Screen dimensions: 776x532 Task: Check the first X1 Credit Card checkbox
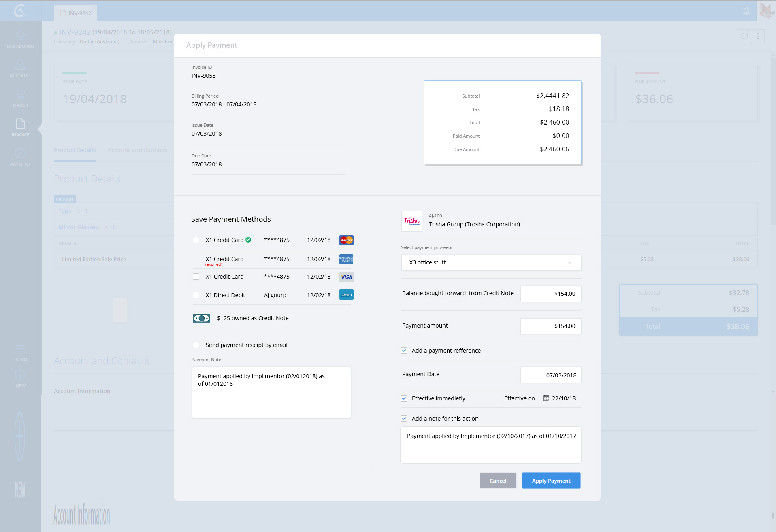click(196, 240)
